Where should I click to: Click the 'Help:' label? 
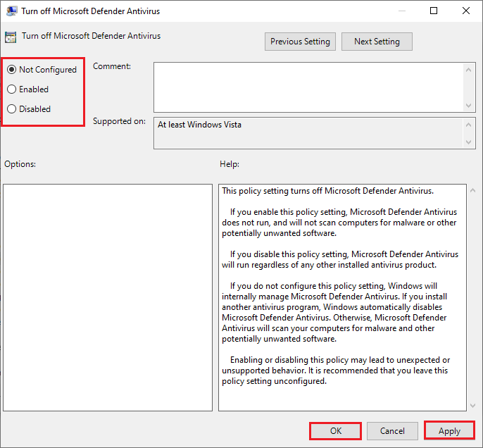tap(230, 164)
